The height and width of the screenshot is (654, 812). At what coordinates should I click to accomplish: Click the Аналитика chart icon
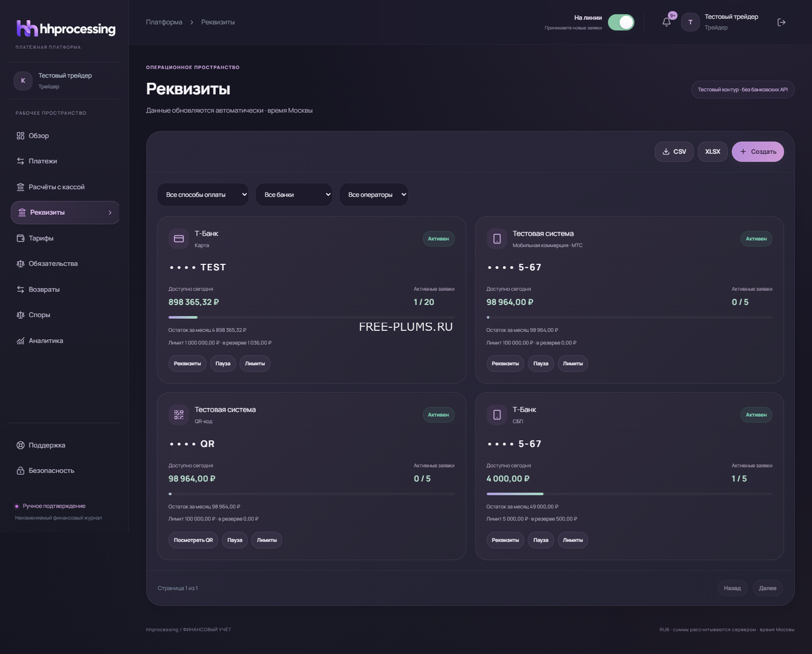click(20, 341)
